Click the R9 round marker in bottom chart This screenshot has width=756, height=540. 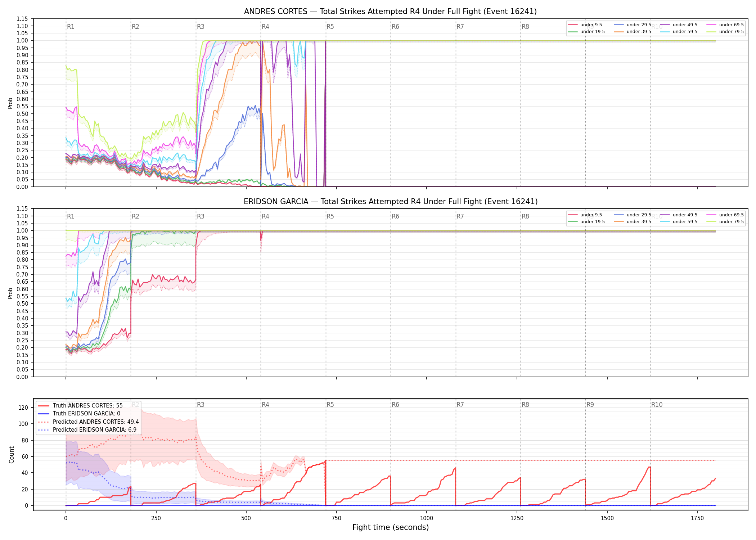(x=590, y=405)
